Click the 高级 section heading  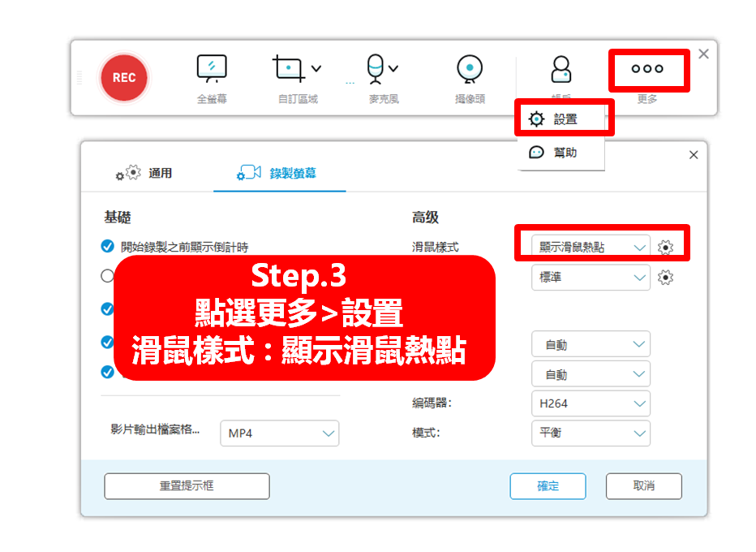point(425,217)
